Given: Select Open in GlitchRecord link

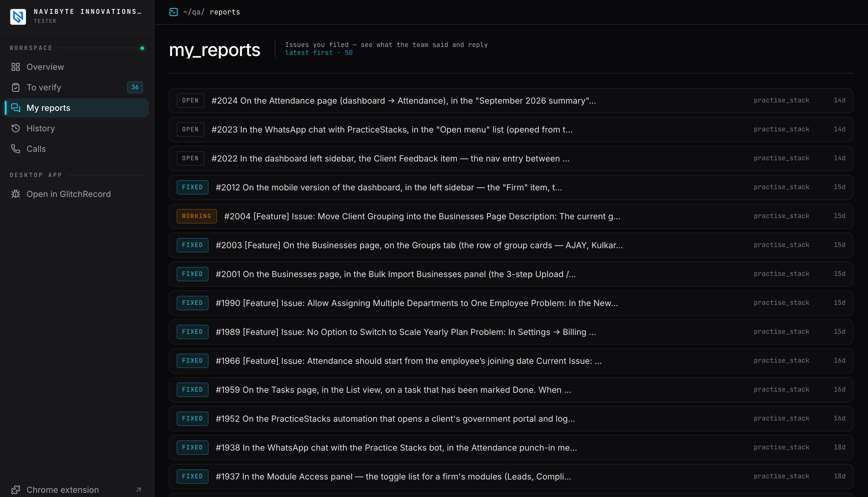Looking at the screenshot, I should coord(77,194).
